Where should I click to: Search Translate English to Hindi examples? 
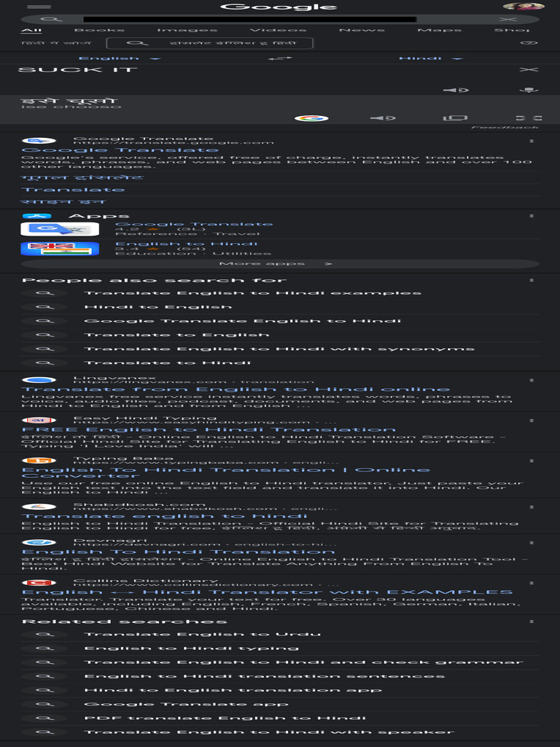(x=280, y=293)
